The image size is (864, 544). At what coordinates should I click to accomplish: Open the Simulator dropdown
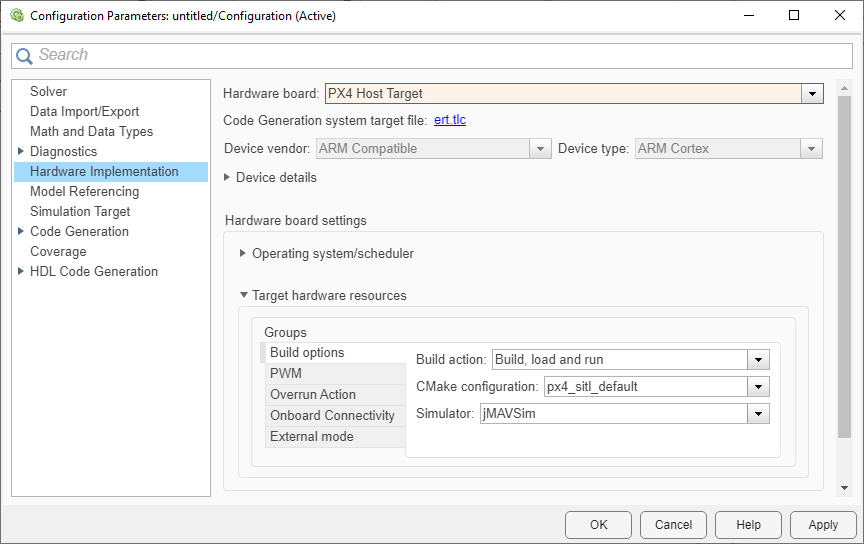759,413
